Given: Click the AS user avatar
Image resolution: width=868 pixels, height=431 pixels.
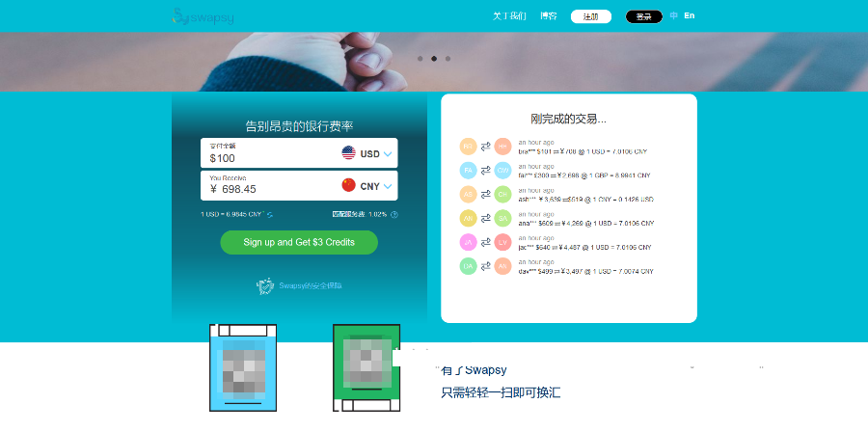Looking at the screenshot, I should tap(469, 195).
